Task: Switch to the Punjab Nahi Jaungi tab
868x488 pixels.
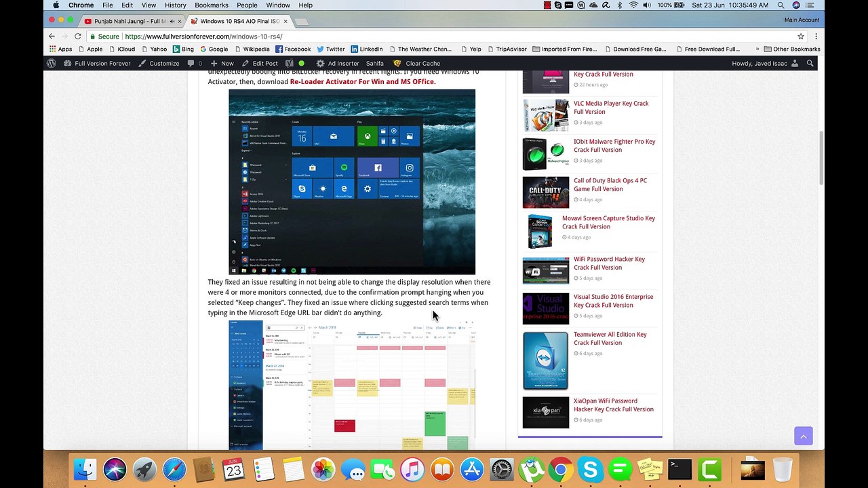Action: pyautogui.click(x=130, y=21)
